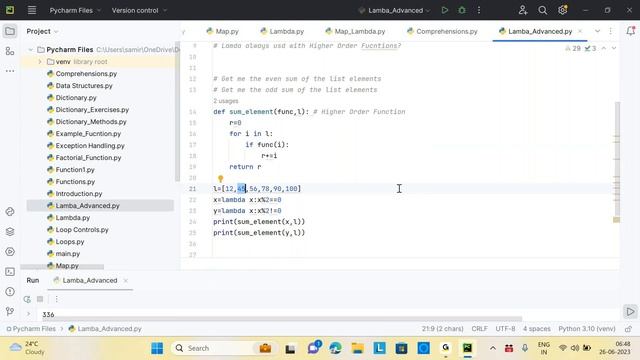640x360 pixels.
Task: Open Search Everywhere magnifier
Action: point(542,10)
